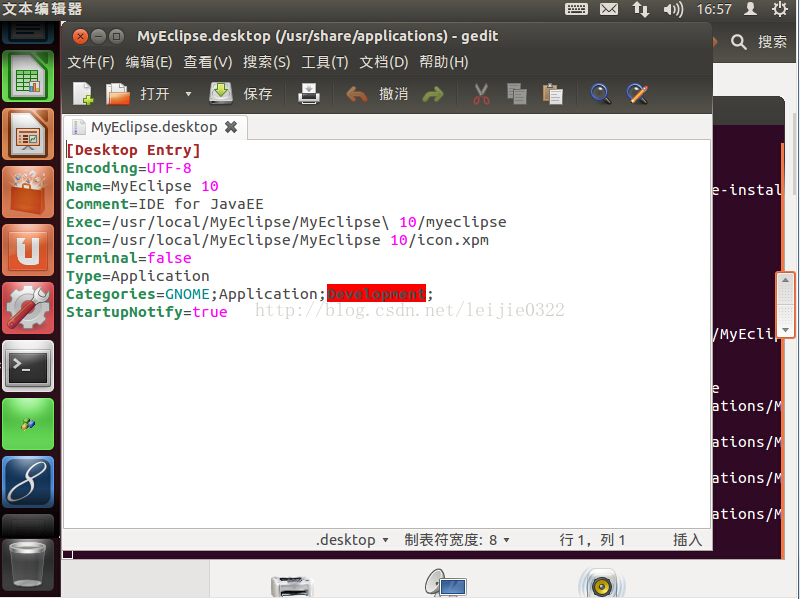Open Ubuntu Software Center launcher icon
Image resolution: width=800 pixels, height=599 pixels.
pos(28,192)
